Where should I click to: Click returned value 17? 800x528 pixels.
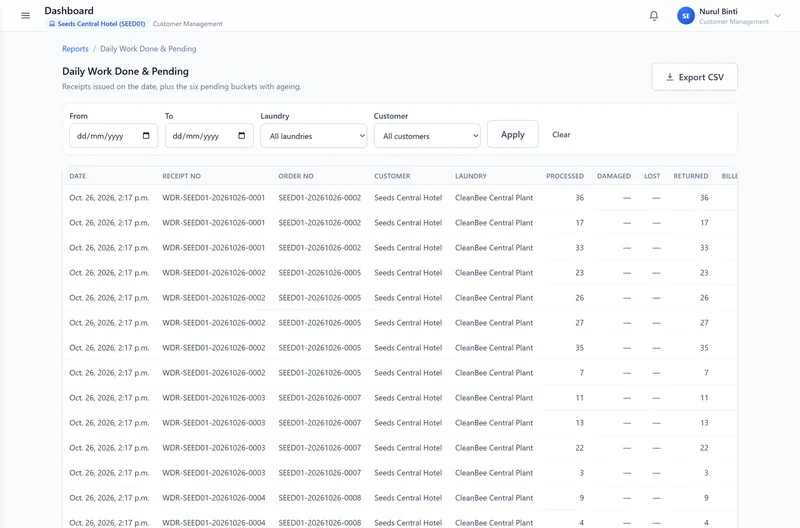[704, 222]
